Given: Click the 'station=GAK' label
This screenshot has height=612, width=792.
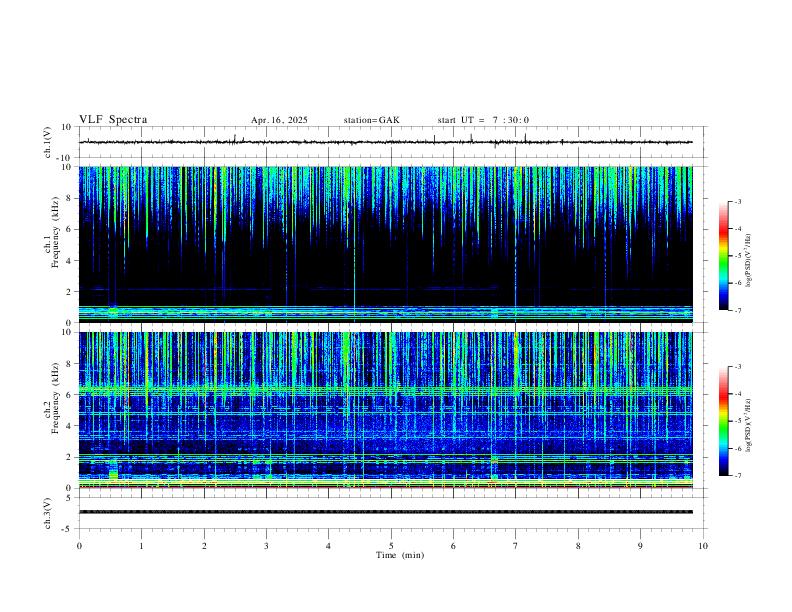Looking at the screenshot, I should [x=371, y=120].
